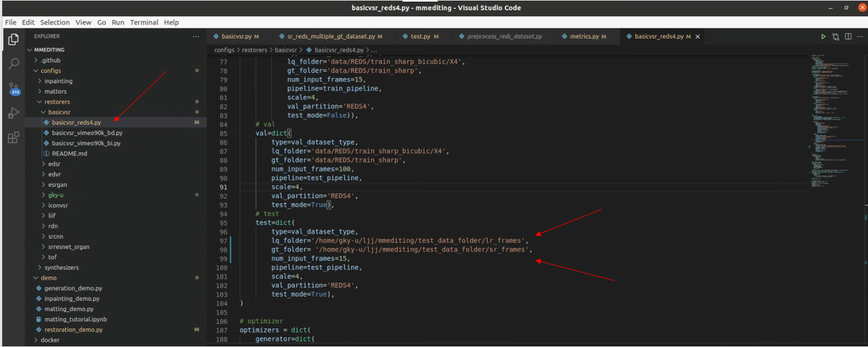The width and height of the screenshot is (868, 347).
Task: Click Python icon next to generation_demo.py
Action: click(x=39, y=288)
